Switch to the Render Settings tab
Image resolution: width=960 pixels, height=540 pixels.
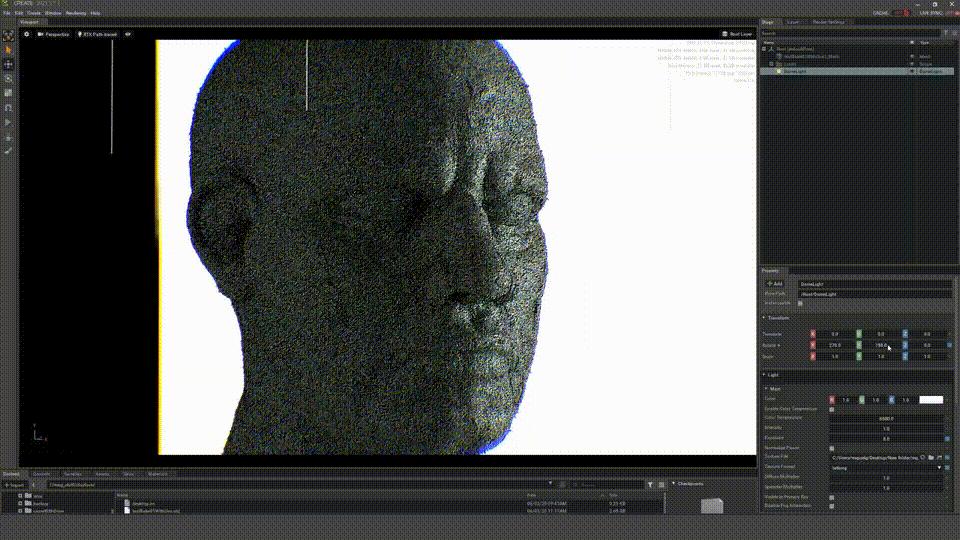828,22
